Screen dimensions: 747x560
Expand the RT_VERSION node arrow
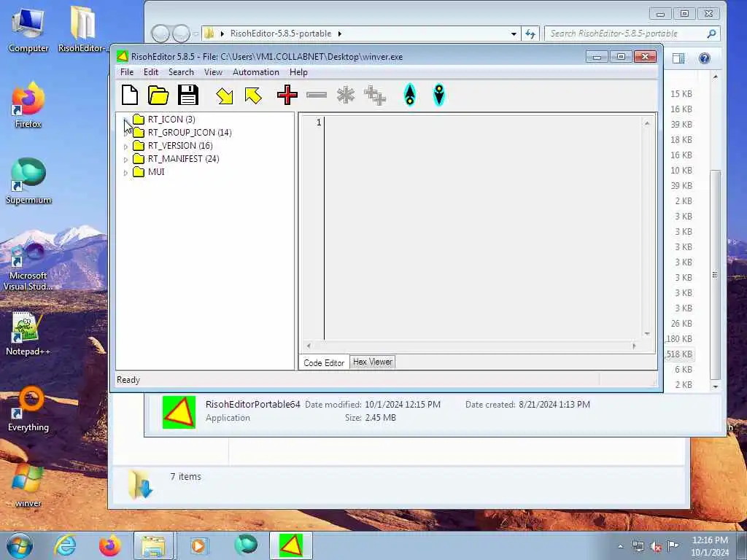(x=125, y=147)
